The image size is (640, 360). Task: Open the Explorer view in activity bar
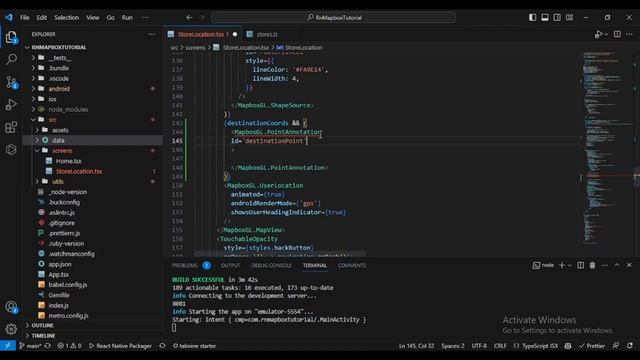tap(11, 37)
